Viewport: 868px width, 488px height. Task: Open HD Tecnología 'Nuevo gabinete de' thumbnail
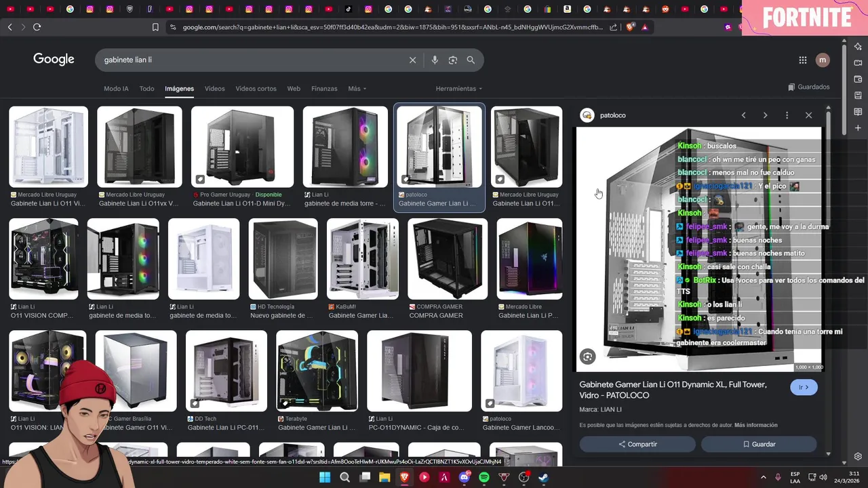(x=283, y=259)
